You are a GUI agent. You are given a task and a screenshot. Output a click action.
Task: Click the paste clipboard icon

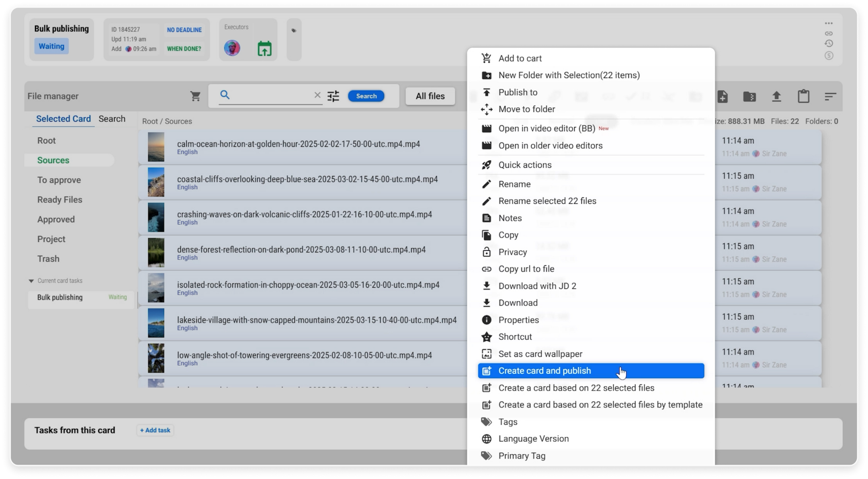click(803, 97)
